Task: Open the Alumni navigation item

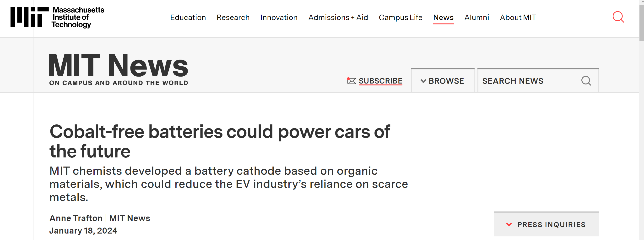Action: click(x=476, y=17)
